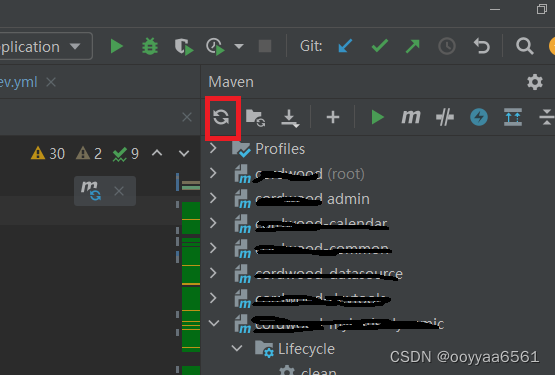Go to previous highlighted error arrow
555x375 pixels.
157,153
